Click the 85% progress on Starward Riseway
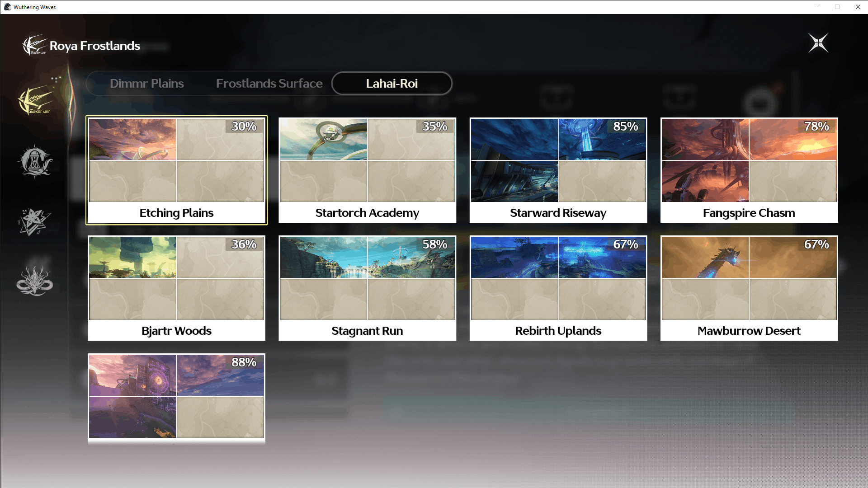The width and height of the screenshot is (868, 488). tap(626, 127)
